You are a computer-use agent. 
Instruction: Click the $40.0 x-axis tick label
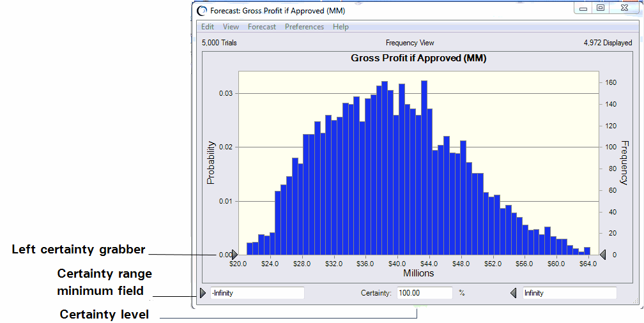[x=397, y=264]
